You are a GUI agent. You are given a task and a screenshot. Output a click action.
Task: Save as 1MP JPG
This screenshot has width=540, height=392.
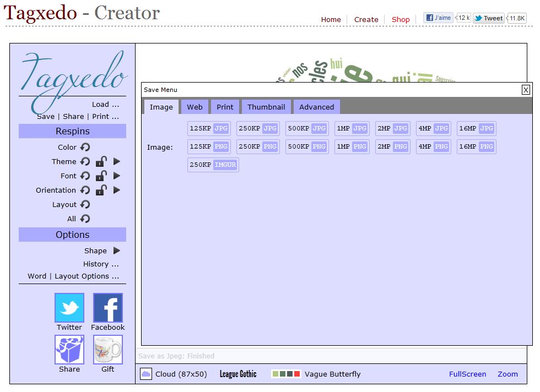(x=352, y=128)
